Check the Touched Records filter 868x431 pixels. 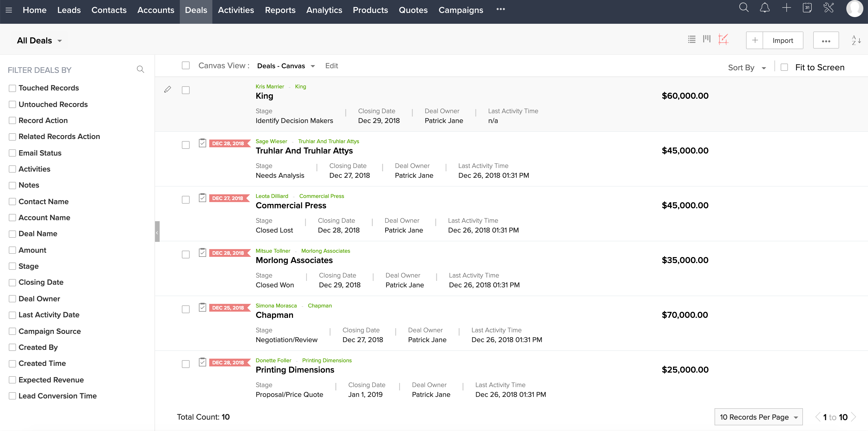12,88
